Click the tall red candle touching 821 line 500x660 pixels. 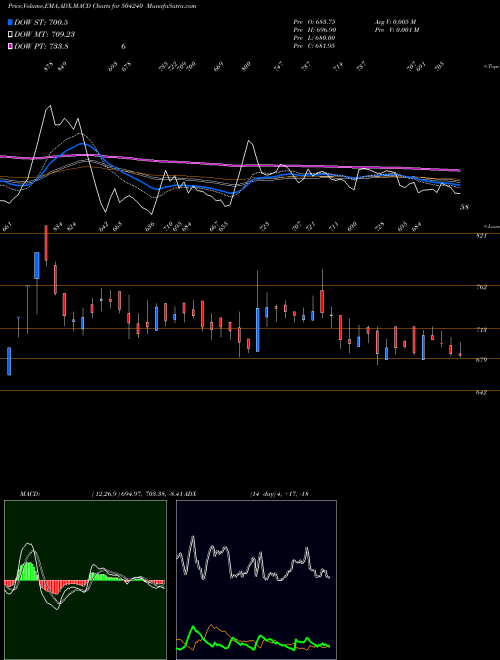pyautogui.click(x=46, y=243)
